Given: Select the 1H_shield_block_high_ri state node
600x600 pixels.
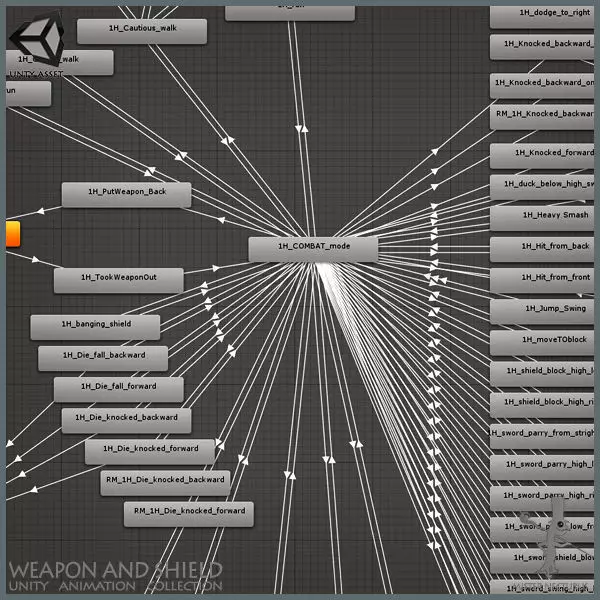Looking at the screenshot, I should coord(542,405).
